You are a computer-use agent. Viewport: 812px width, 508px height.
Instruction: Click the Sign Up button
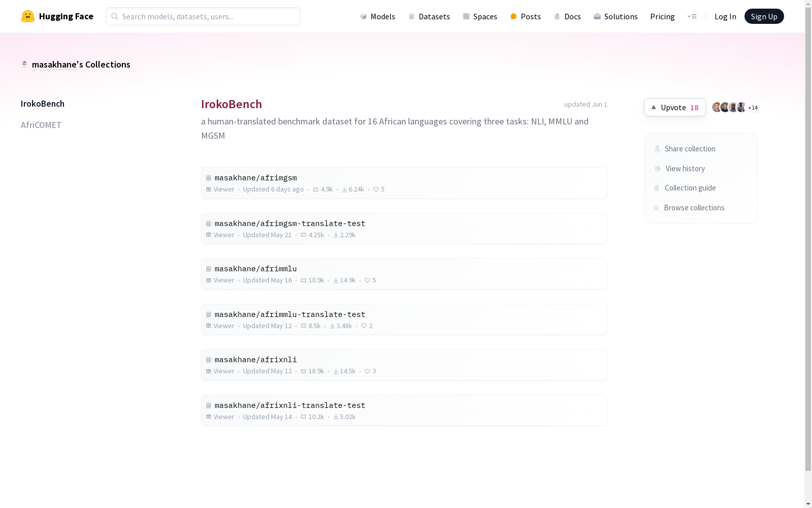click(x=764, y=16)
